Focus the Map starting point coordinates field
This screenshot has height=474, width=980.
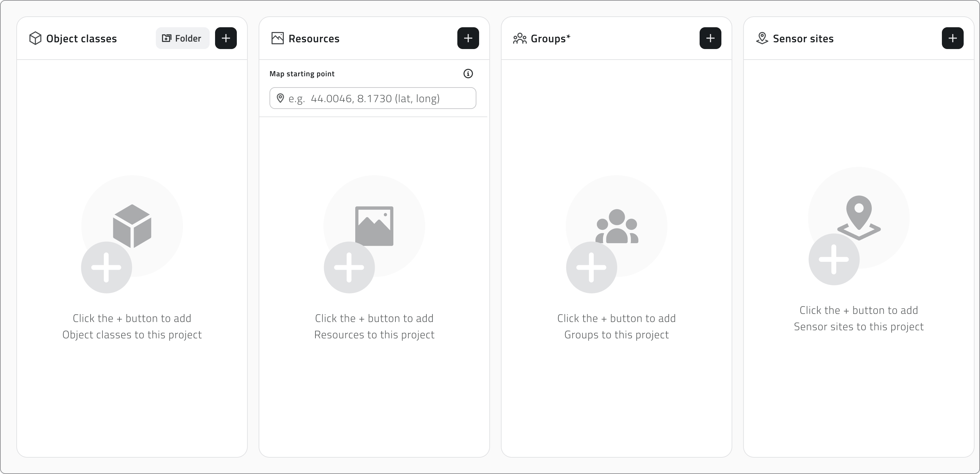click(x=373, y=98)
